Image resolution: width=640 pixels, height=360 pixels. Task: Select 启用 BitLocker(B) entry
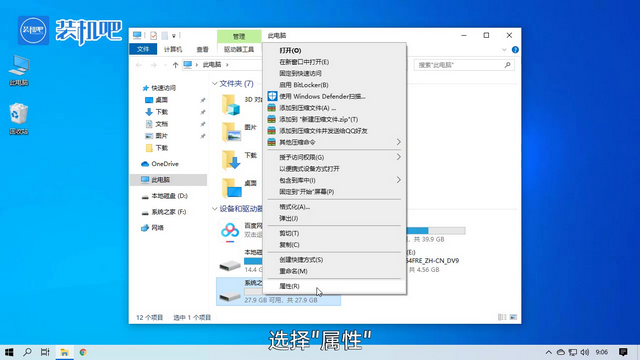pos(303,85)
